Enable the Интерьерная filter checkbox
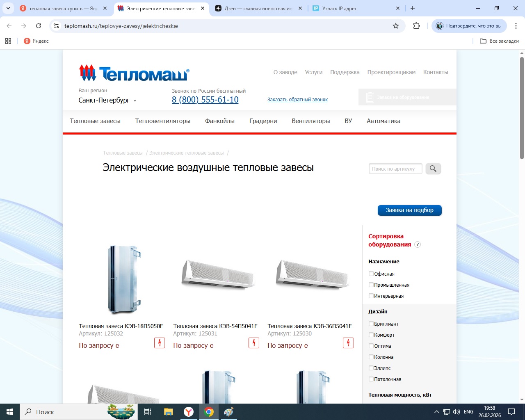The width and height of the screenshot is (525, 420). pyautogui.click(x=371, y=296)
